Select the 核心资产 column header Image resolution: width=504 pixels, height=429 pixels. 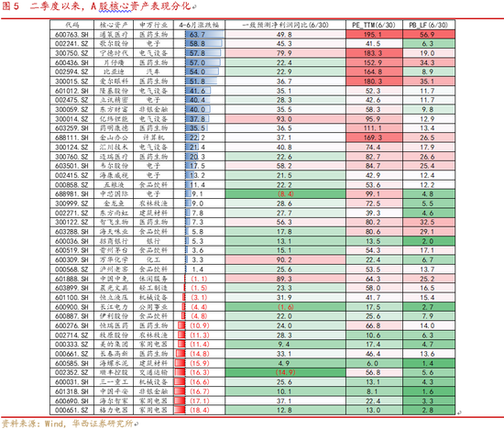pos(114,25)
